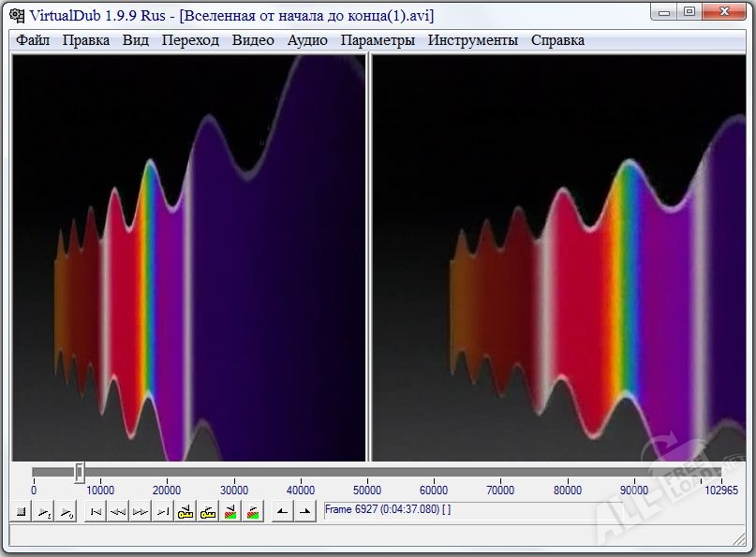Viewport: 756px width, 557px height.
Task: Jump to next scene change
Action: (253, 512)
